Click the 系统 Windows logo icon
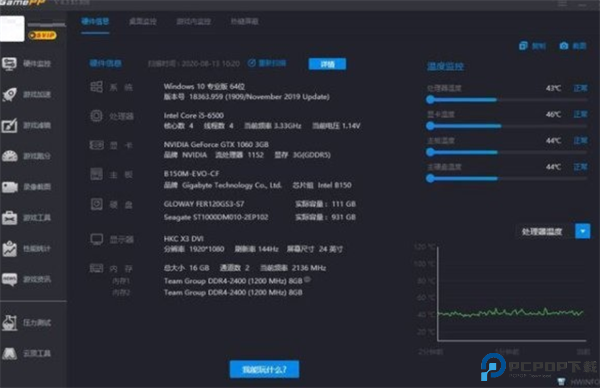 tap(96, 87)
